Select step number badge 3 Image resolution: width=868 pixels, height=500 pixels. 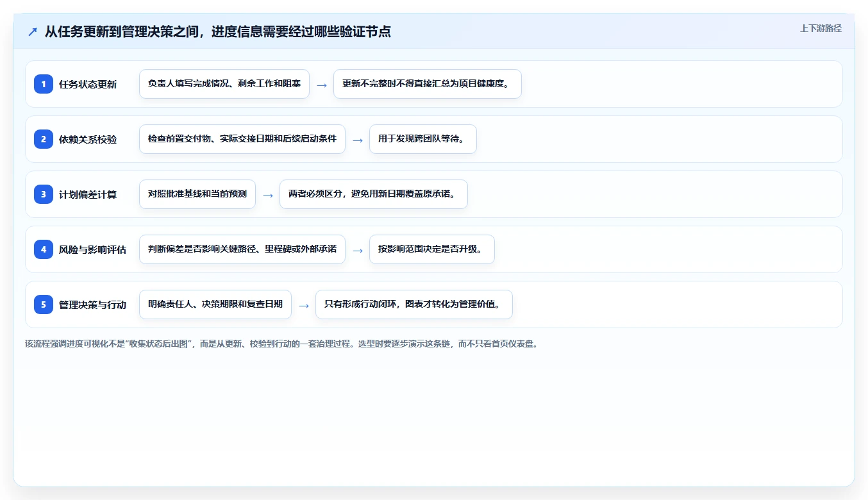click(x=44, y=194)
